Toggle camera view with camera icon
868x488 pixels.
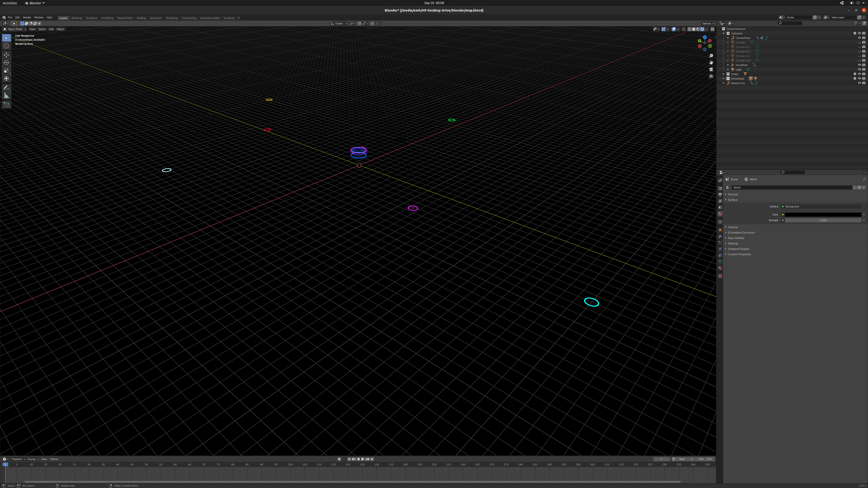[x=711, y=69]
